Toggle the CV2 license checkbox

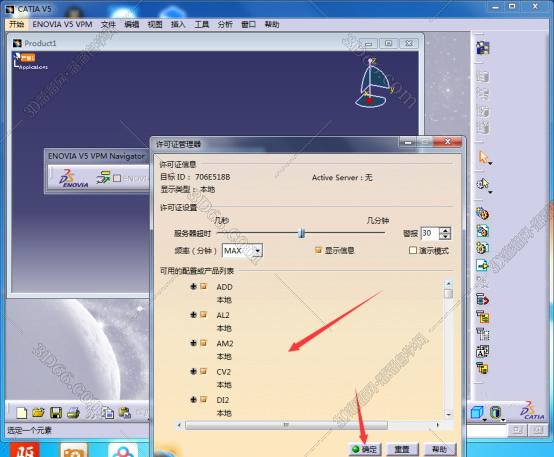point(204,371)
